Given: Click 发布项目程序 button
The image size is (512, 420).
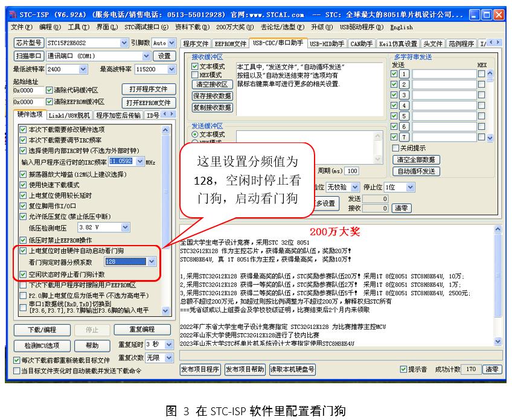Looking at the screenshot, I should tap(200, 369).
